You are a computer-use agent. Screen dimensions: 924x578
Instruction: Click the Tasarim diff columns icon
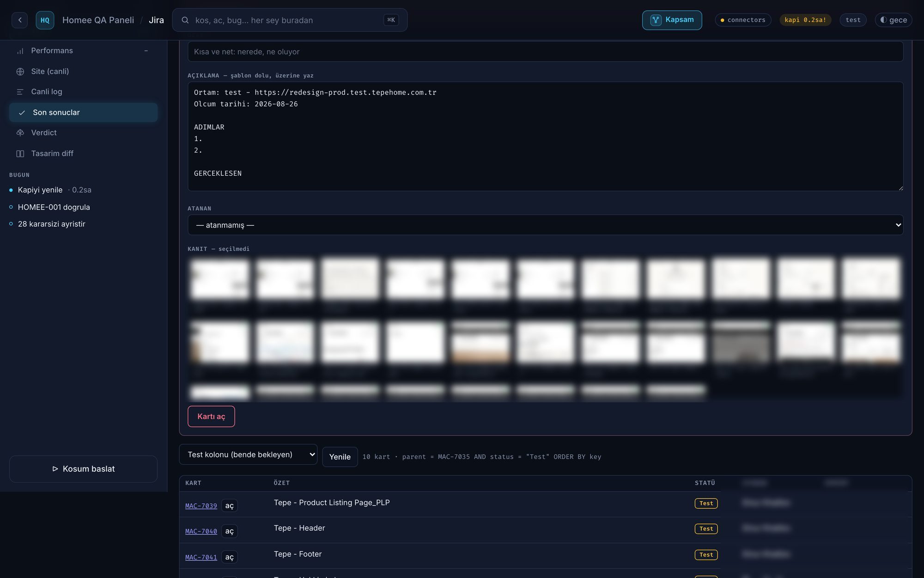tap(20, 154)
